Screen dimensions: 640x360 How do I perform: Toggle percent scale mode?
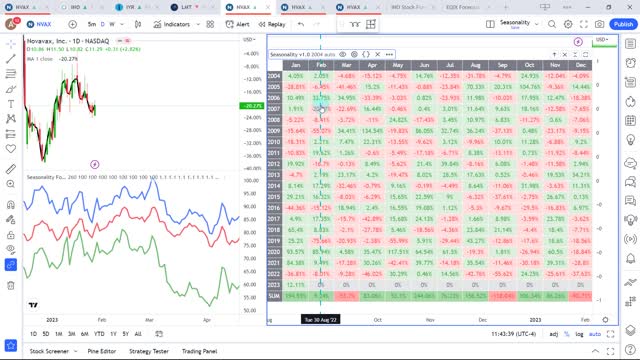click(x=567, y=334)
